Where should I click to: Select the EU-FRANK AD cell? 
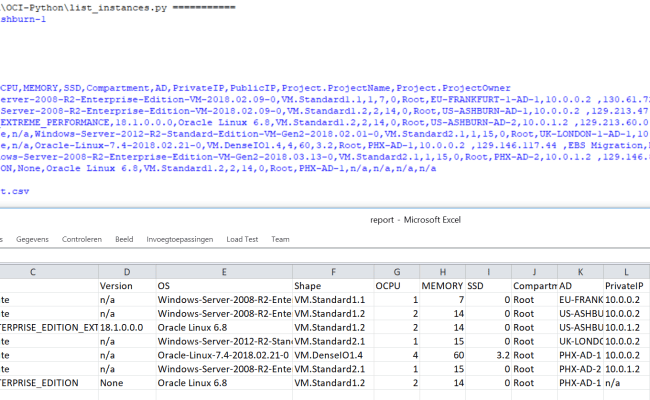pyautogui.click(x=580, y=300)
